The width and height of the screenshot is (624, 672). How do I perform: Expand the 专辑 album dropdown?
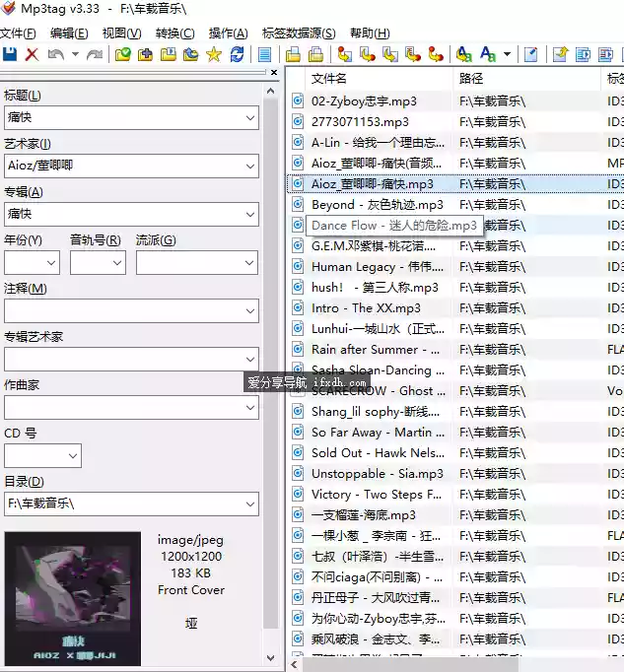(x=250, y=214)
